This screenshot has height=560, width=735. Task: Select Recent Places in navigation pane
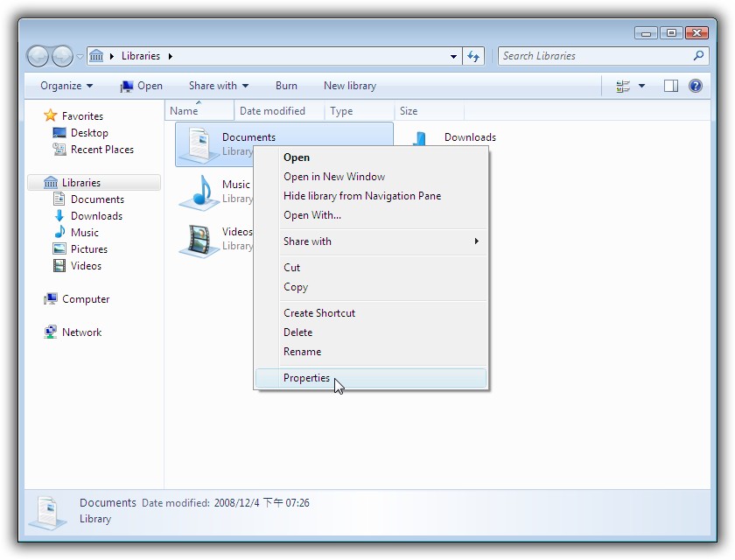102,150
